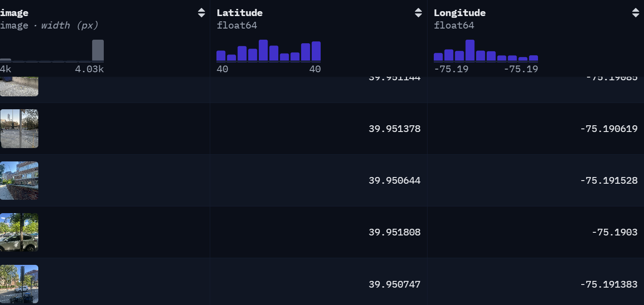Click the leftmost bar of the Latitude histogram

[x=221, y=56]
